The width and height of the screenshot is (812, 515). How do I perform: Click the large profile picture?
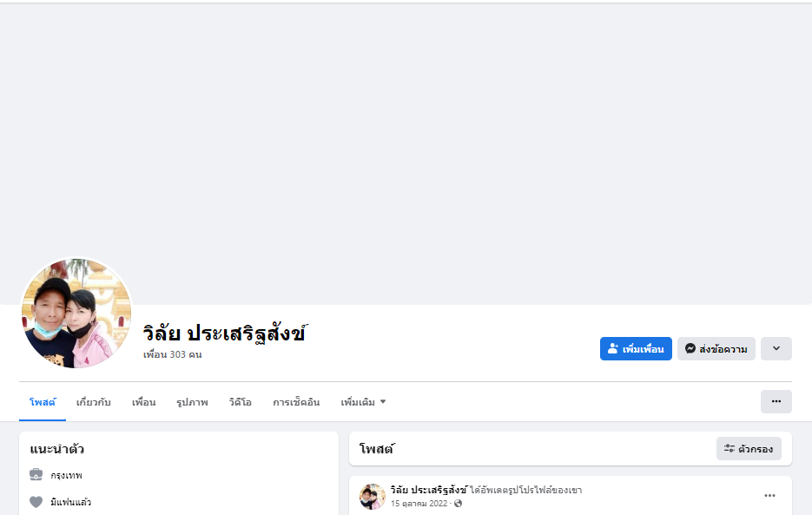coord(76,313)
